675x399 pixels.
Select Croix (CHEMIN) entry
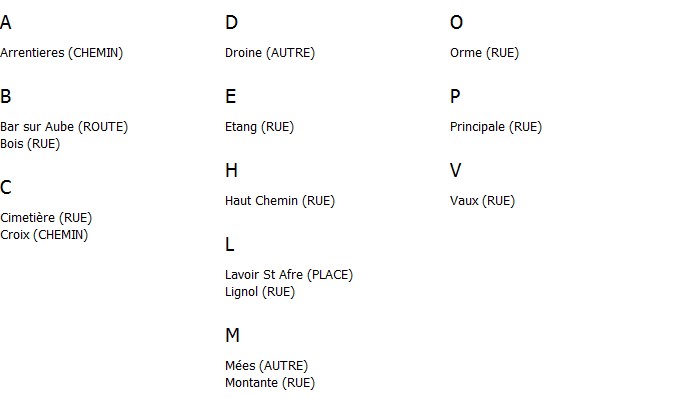(44, 235)
